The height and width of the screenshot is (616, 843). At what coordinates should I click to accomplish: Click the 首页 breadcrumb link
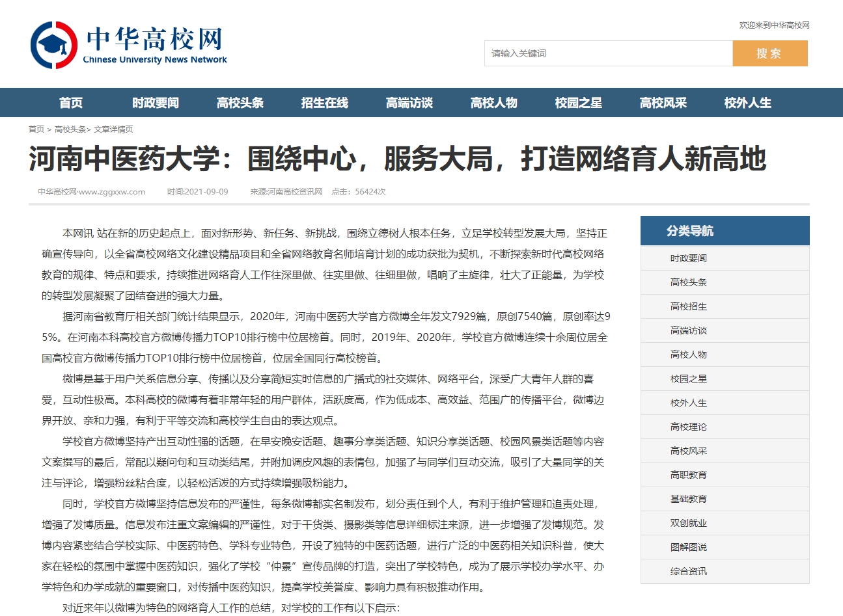[x=36, y=129]
